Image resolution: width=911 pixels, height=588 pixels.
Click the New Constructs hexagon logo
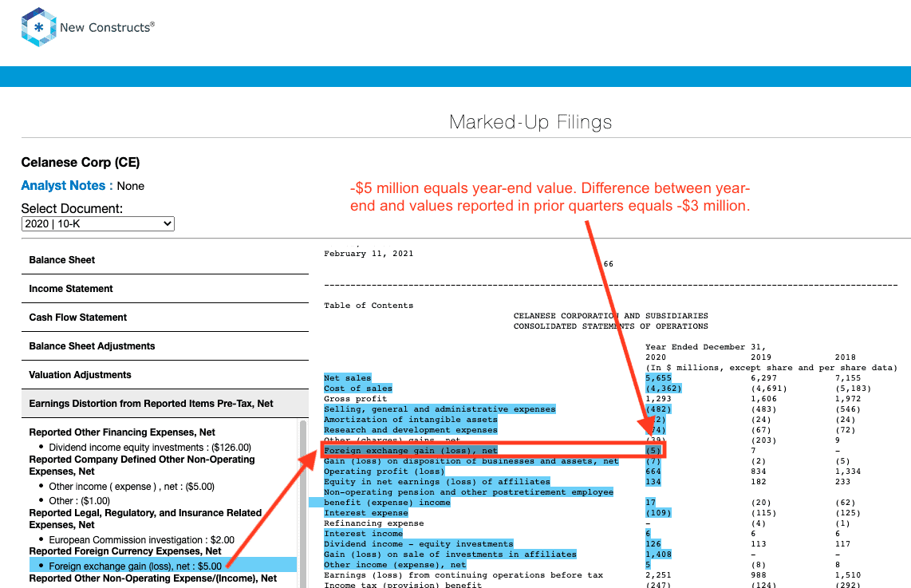[38, 27]
